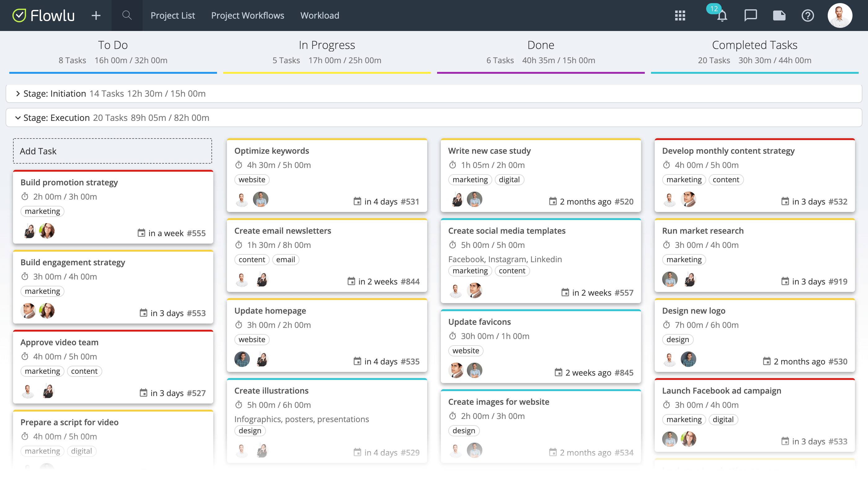Open the documents icon in the top bar
The image size is (868, 494).
click(x=779, y=15)
